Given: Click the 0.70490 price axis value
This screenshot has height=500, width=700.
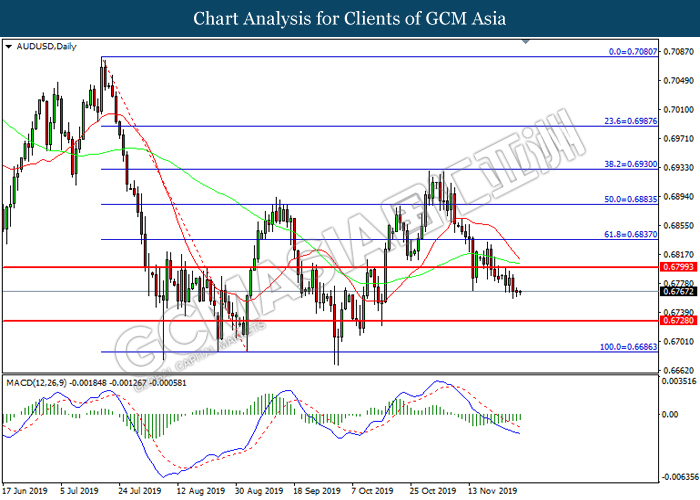Looking at the screenshot, I should pos(679,81).
